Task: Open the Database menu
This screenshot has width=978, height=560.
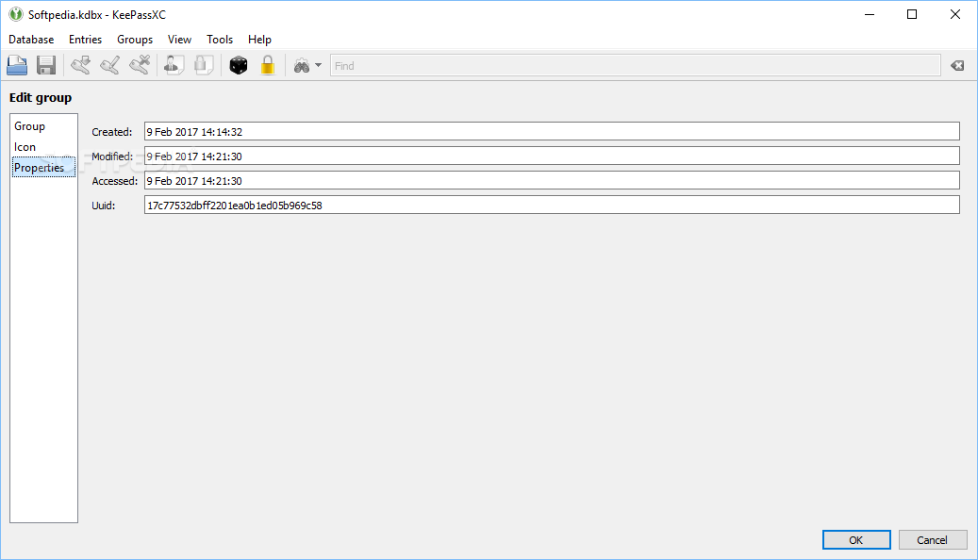Action: [31, 40]
